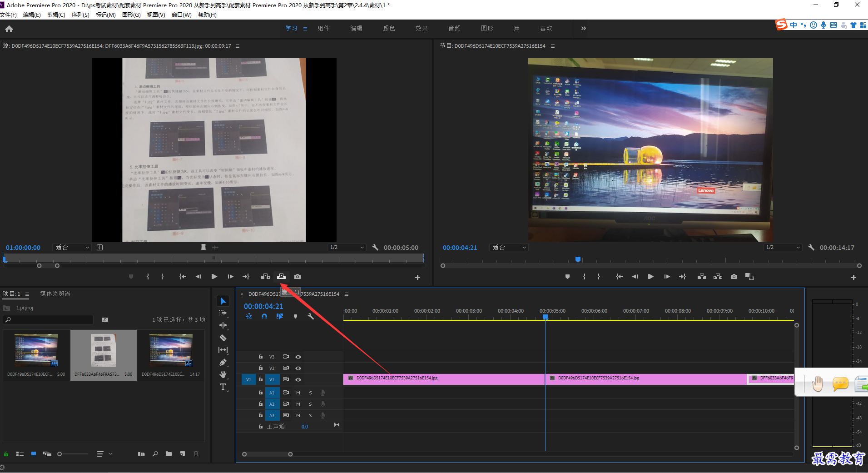Image resolution: width=868 pixels, height=473 pixels.
Task: Click main track volume value 0.0
Action: coord(304,427)
